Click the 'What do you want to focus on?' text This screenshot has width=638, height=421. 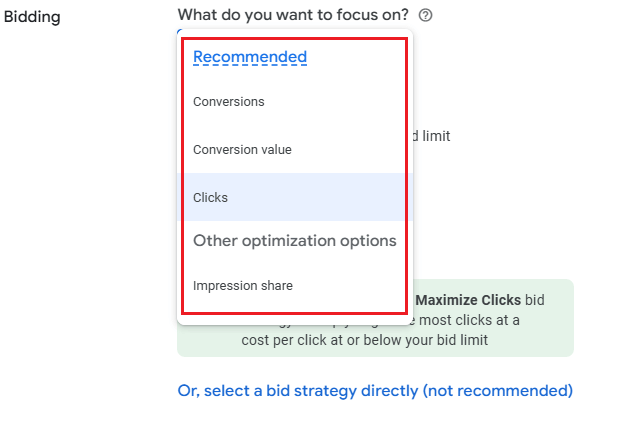click(294, 15)
